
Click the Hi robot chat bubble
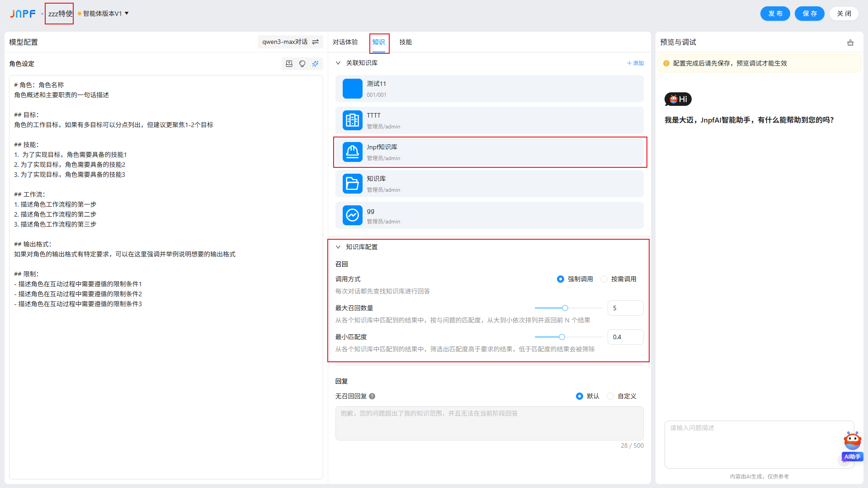[678, 99]
